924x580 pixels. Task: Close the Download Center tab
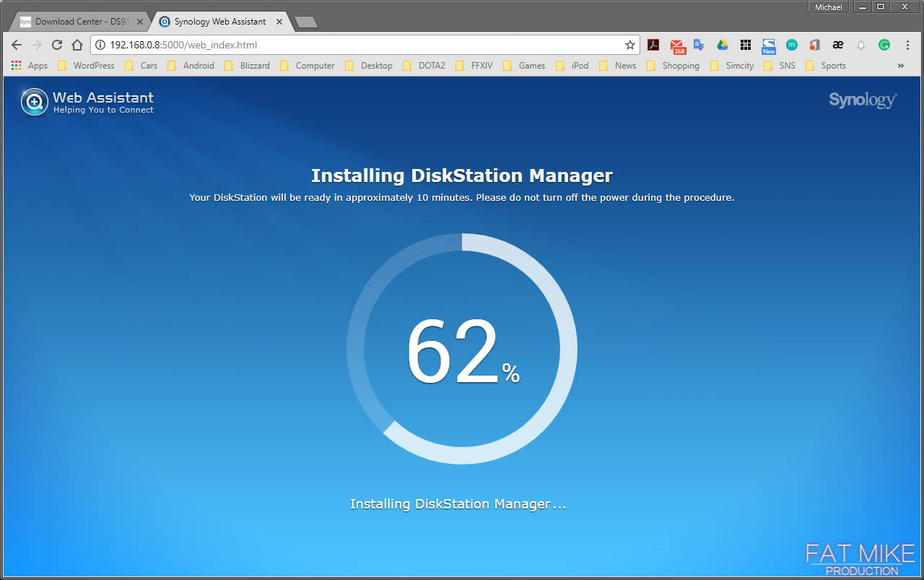click(x=140, y=22)
